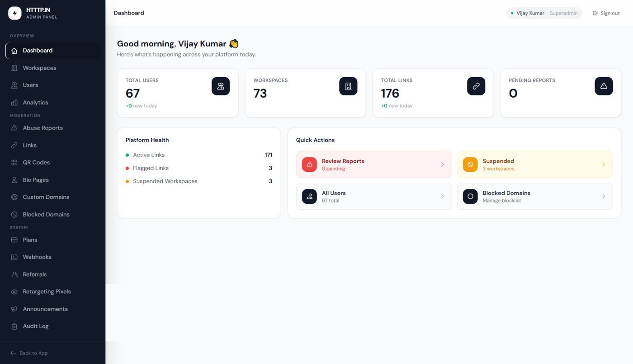
Task: Open Abuse Reports in the sidebar
Action: tap(53, 128)
